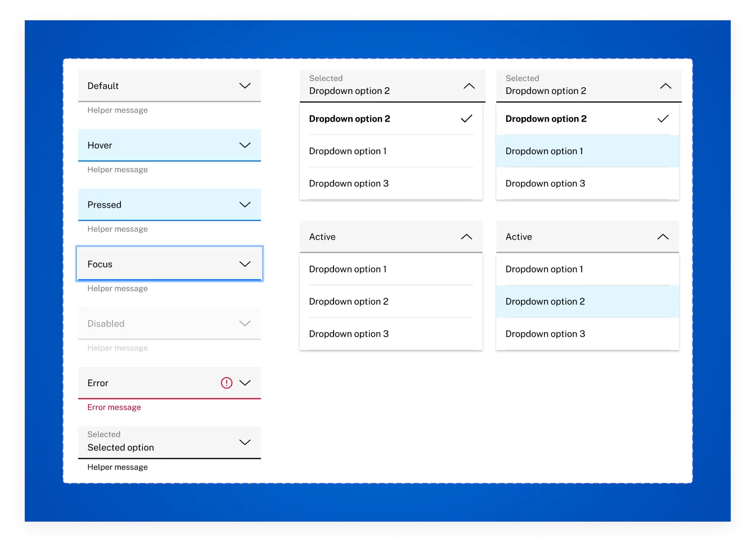
Task: Click the Error message text
Action: [x=114, y=407]
